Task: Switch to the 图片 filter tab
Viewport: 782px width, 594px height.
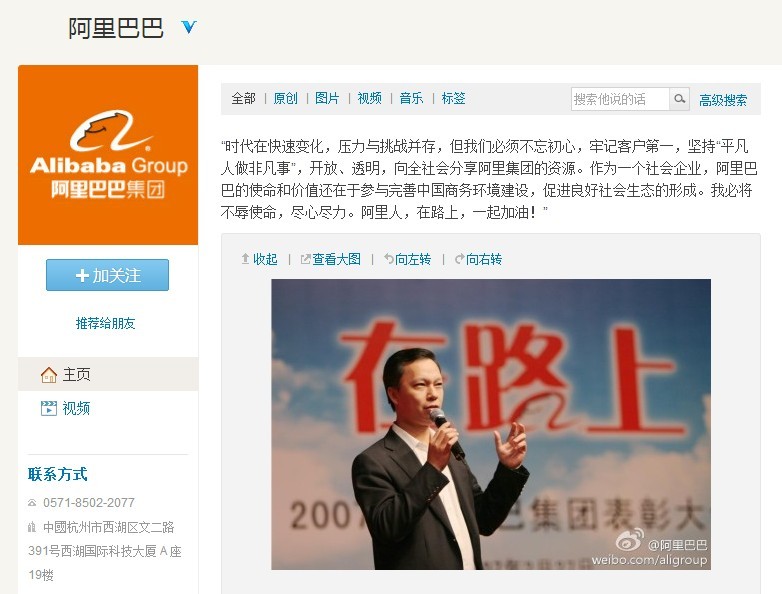Action: coord(327,98)
